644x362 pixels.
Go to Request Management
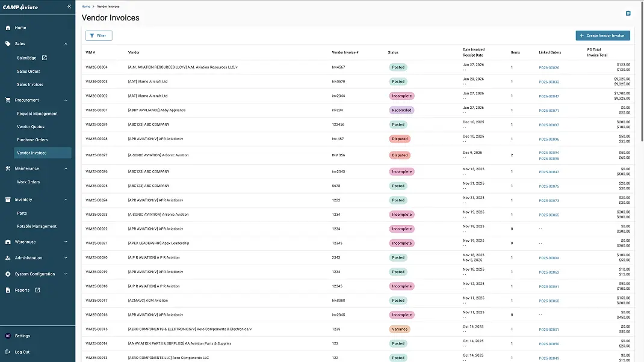point(37,114)
